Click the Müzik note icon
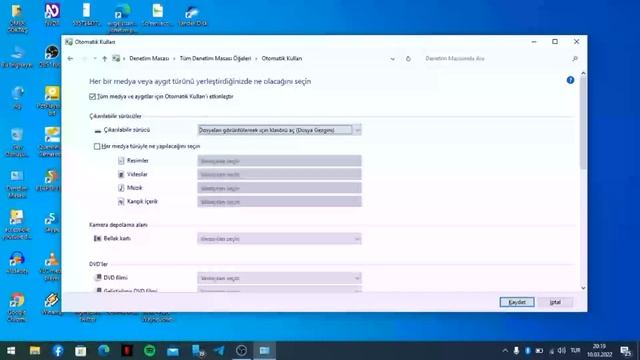 point(121,188)
